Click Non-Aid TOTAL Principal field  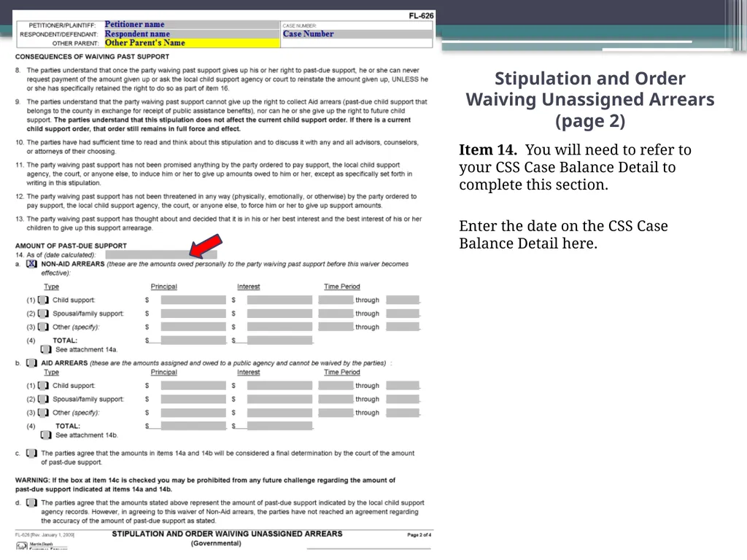coord(193,341)
